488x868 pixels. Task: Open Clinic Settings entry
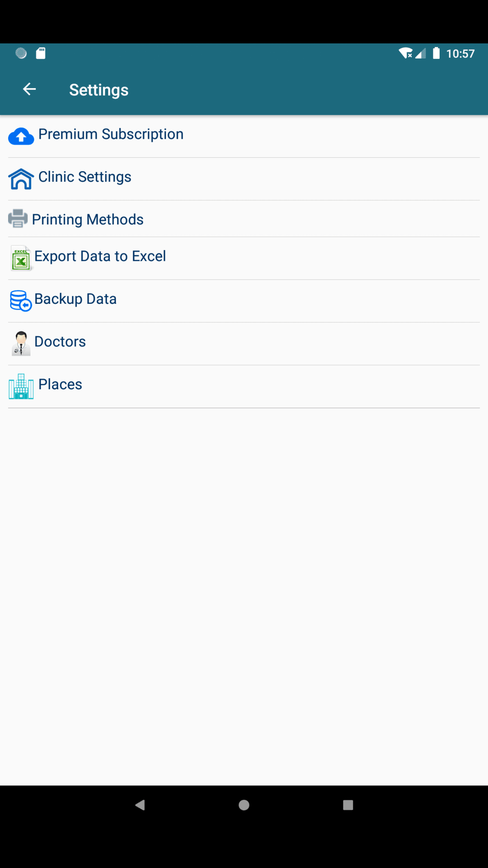[85, 177]
